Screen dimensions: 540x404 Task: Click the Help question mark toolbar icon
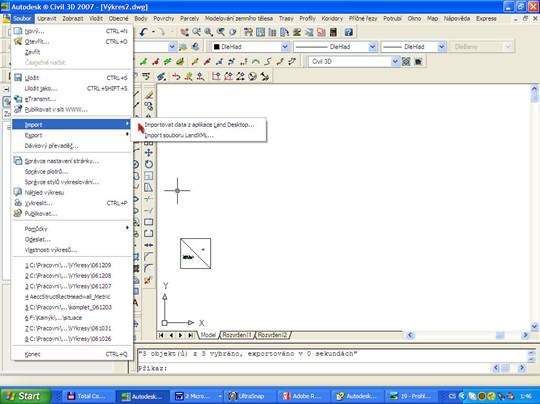point(349,32)
